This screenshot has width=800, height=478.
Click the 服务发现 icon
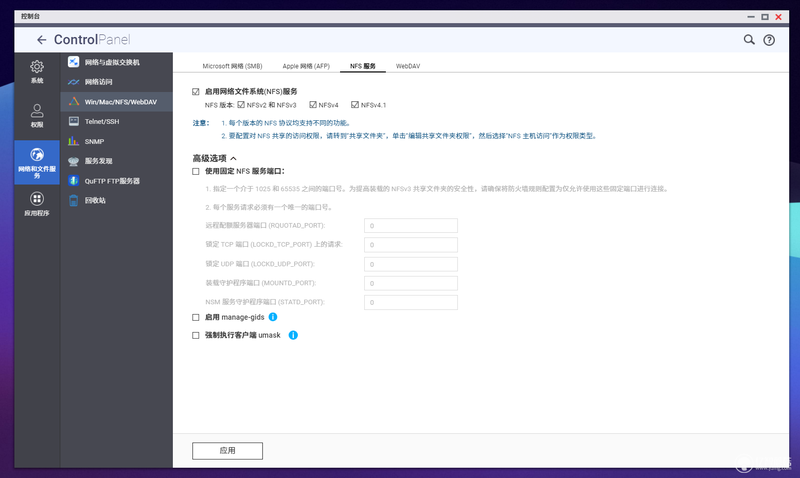(x=73, y=161)
